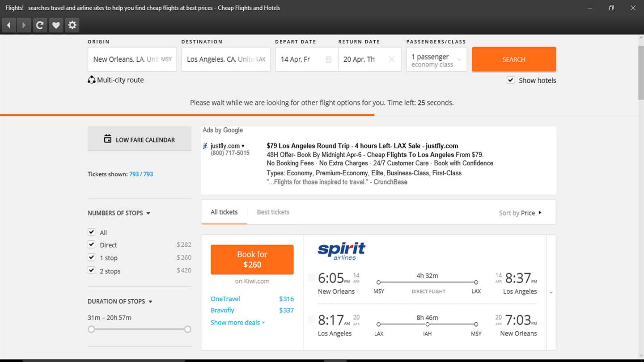The image size is (644, 362).
Task: Click the 31m – 20h 57m duration range
Action: point(110,318)
